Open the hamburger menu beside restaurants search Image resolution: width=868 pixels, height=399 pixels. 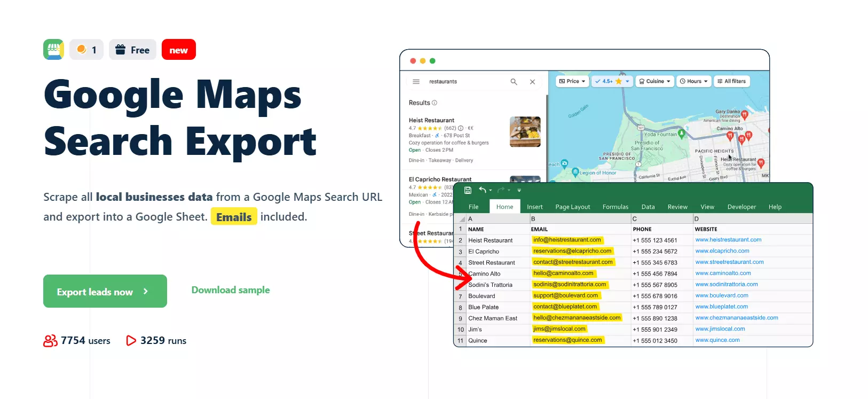click(x=416, y=82)
